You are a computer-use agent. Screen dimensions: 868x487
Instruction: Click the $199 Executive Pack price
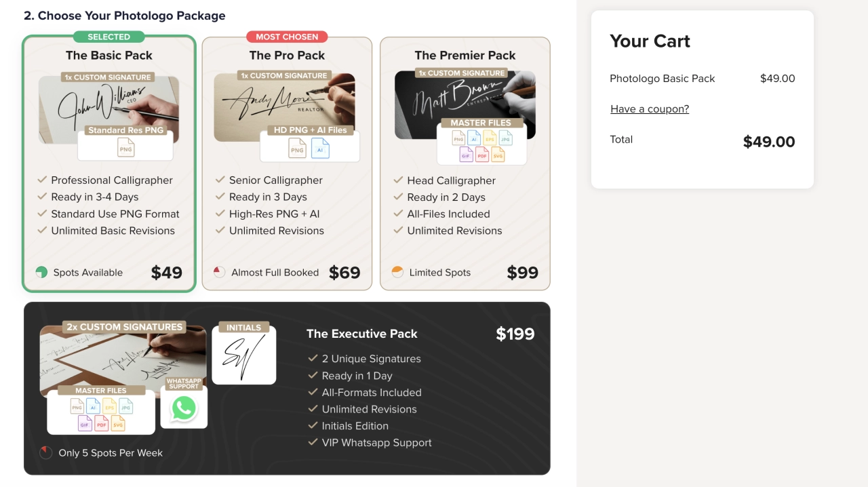point(515,334)
